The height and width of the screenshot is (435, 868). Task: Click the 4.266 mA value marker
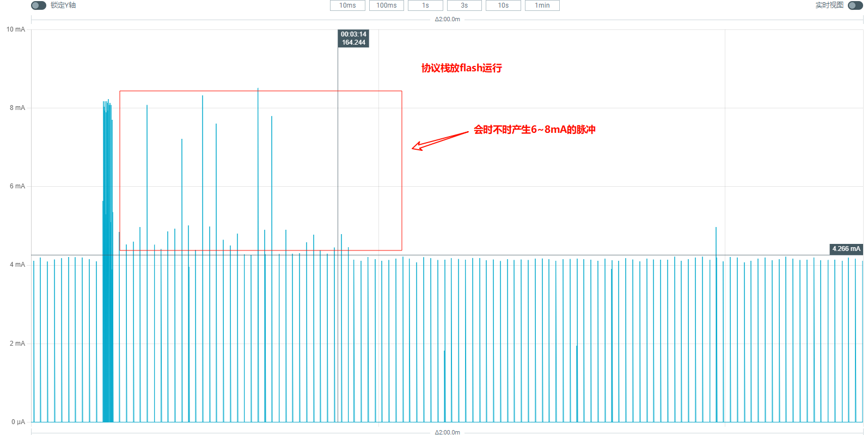(846, 249)
